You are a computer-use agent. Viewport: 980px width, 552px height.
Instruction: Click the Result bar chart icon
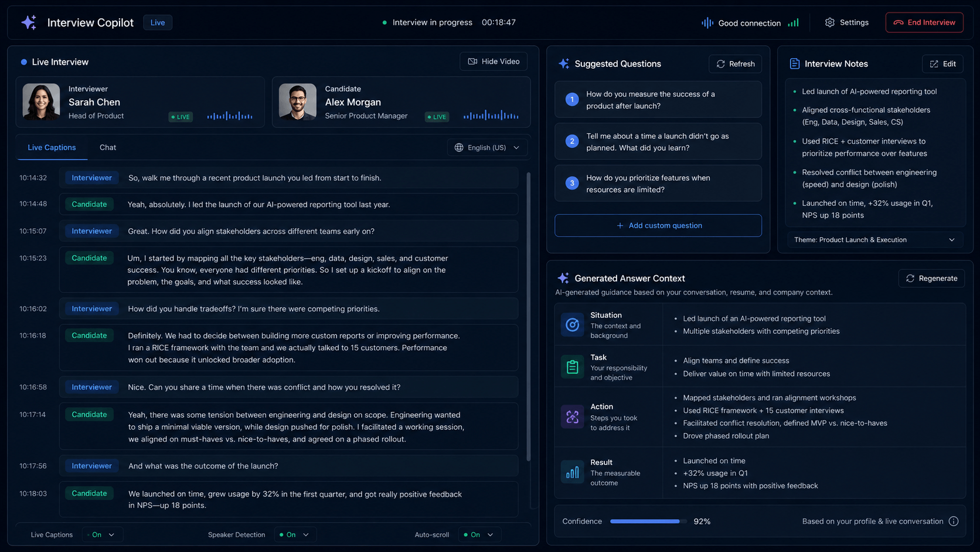(572, 472)
